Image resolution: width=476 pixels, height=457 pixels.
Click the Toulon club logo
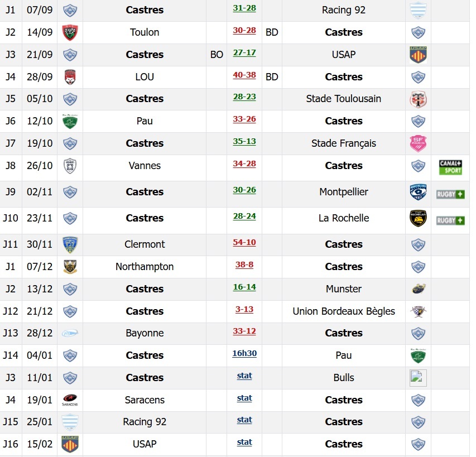pos(70,32)
